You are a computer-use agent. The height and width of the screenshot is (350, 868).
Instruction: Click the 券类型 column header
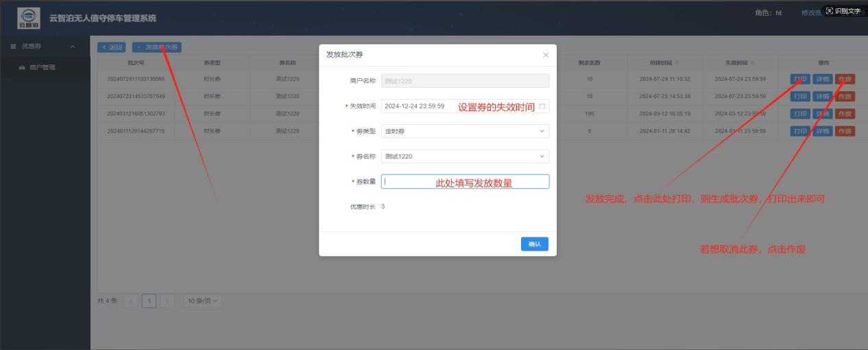[x=213, y=63]
